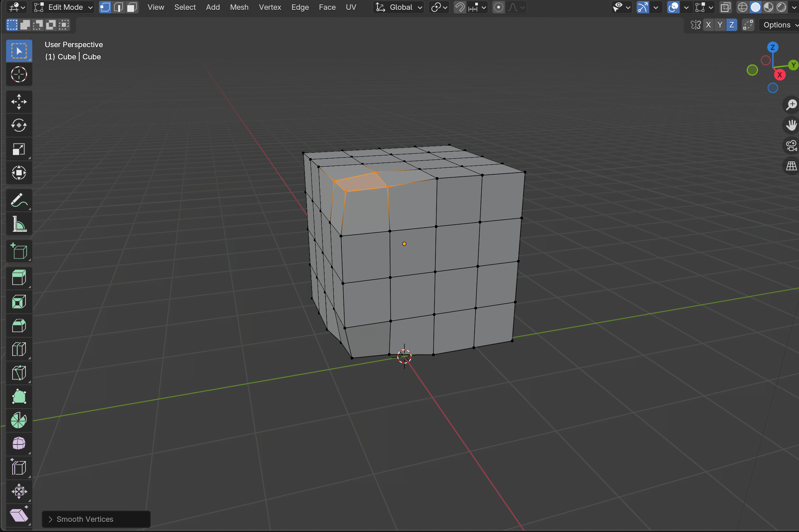Toggle X axis mesh symmetry

[708, 25]
